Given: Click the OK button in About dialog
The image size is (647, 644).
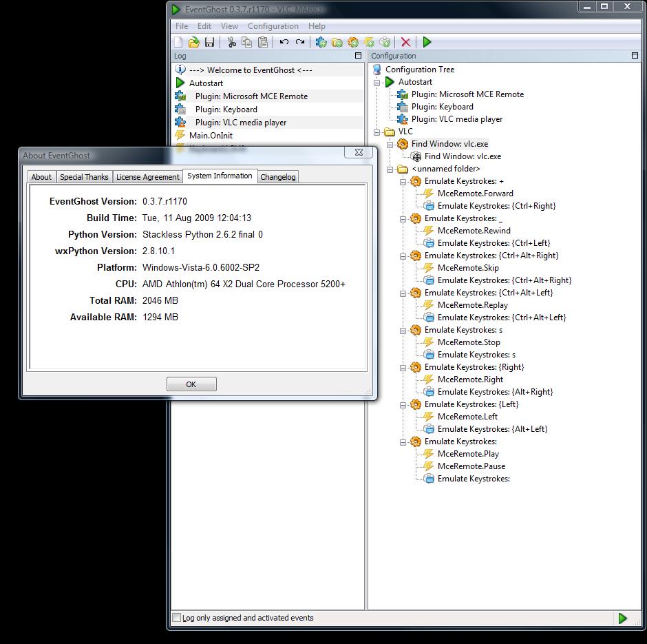Looking at the screenshot, I should tap(191, 384).
